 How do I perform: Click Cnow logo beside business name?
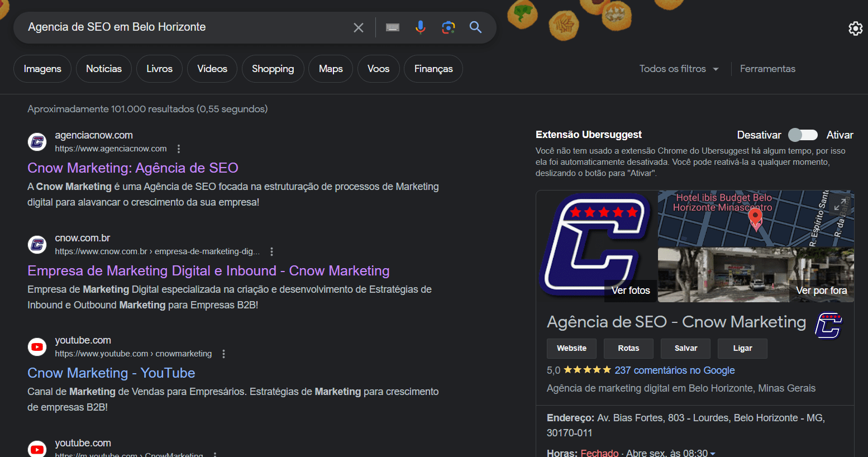pos(828,326)
